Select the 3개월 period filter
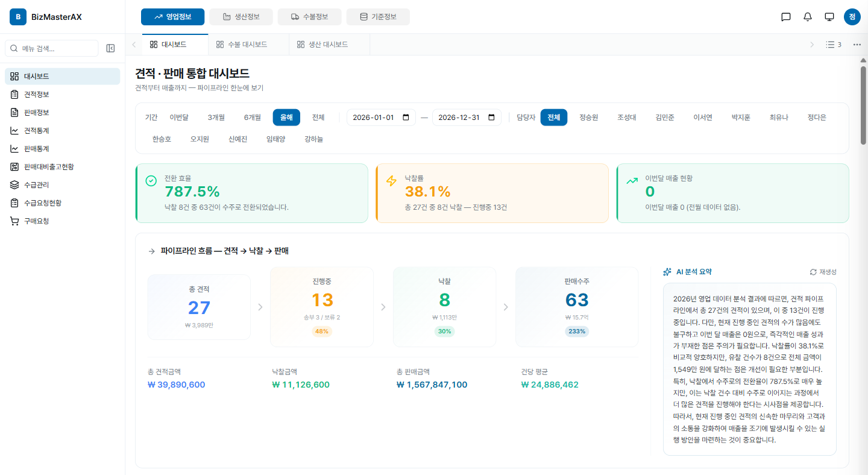 pos(216,118)
